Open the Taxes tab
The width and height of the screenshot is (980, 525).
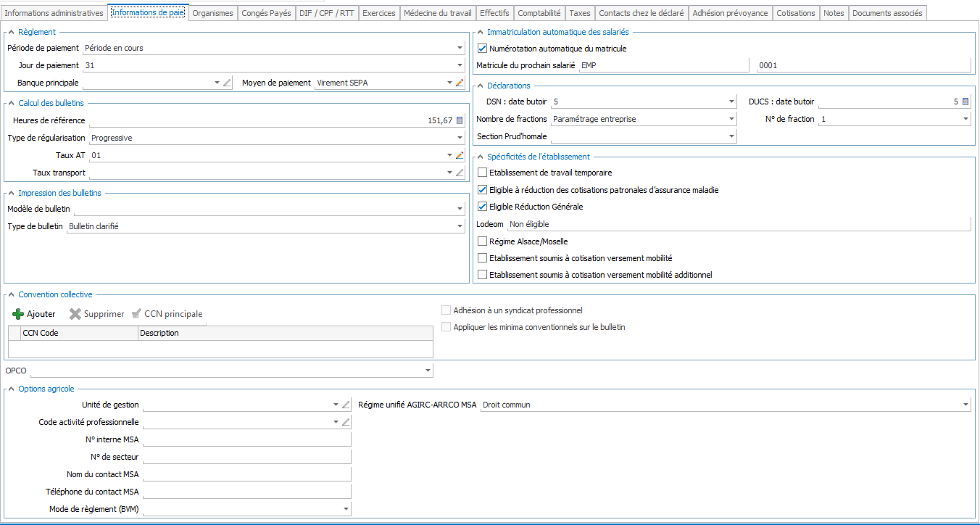click(x=580, y=13)
